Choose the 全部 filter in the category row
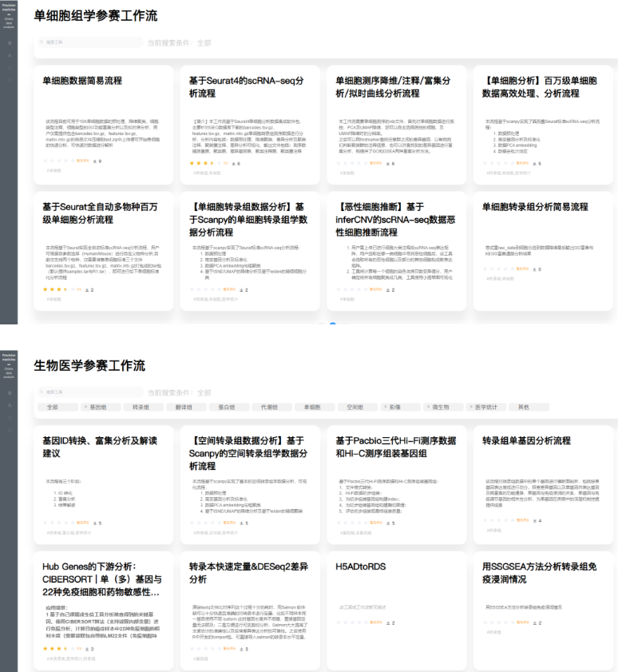The width and height of the screenshot is (618, 672). point(52,407)
